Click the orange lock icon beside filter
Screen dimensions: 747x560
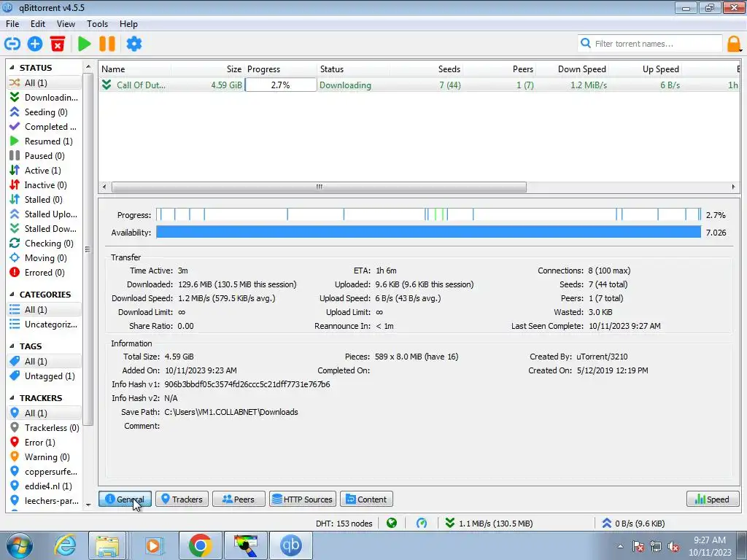point(734,44)
